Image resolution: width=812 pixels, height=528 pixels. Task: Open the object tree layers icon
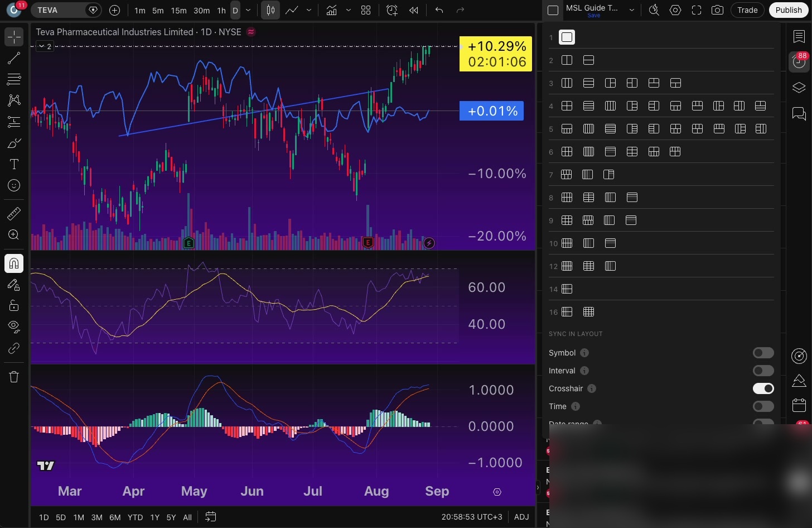pyautogui.click(x=799, y=88)
